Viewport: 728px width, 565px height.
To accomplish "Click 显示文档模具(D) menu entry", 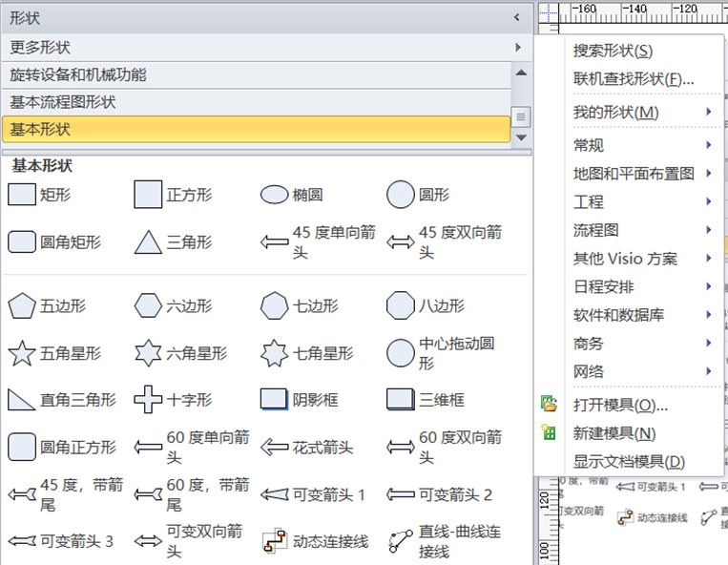I will pyautogui.click(x=629, y=462).
